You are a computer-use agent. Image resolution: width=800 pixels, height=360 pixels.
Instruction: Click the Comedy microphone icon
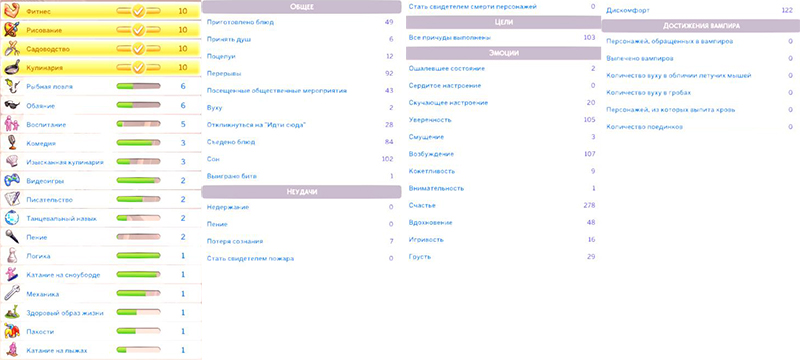point(12,143)
